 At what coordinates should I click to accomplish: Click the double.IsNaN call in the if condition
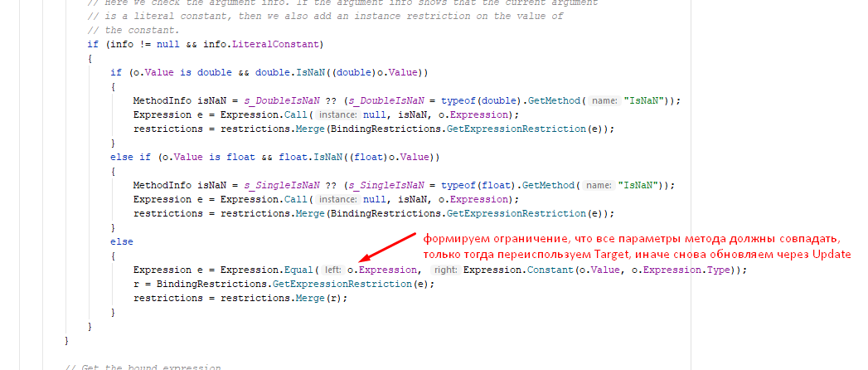point(293,72)
